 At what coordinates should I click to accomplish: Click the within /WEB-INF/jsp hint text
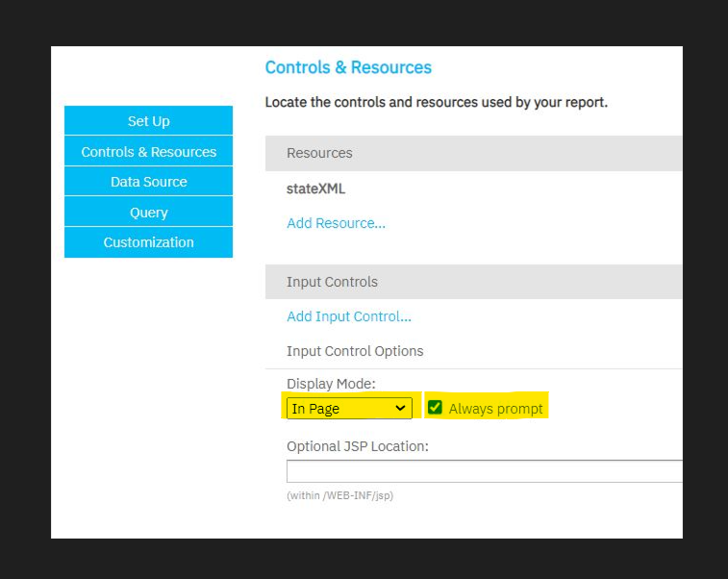click(339, 495)
